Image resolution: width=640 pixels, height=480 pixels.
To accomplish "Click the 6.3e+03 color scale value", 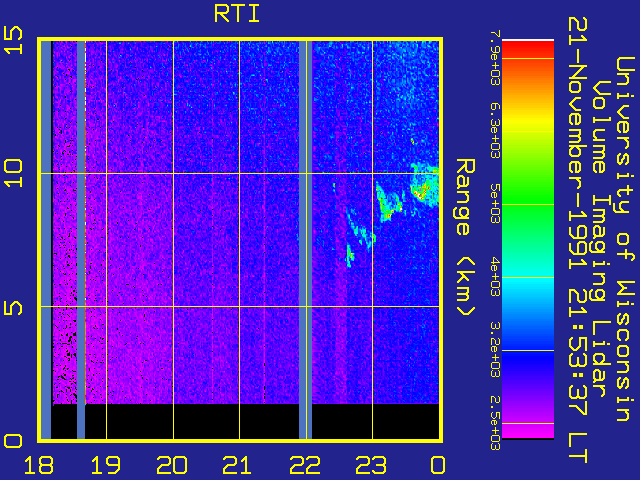I will click(x=495, y=131).
